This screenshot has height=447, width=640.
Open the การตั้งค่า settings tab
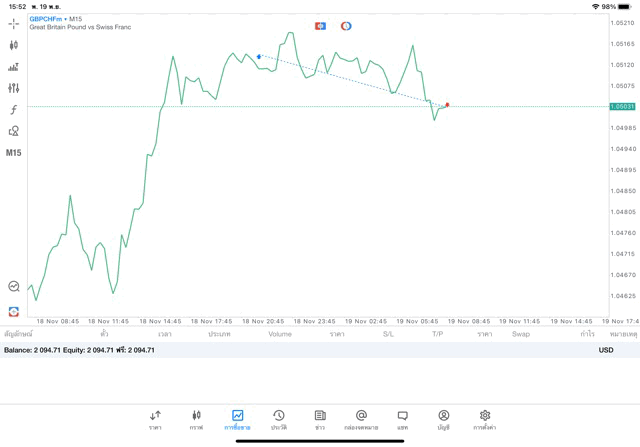(485, 419)
